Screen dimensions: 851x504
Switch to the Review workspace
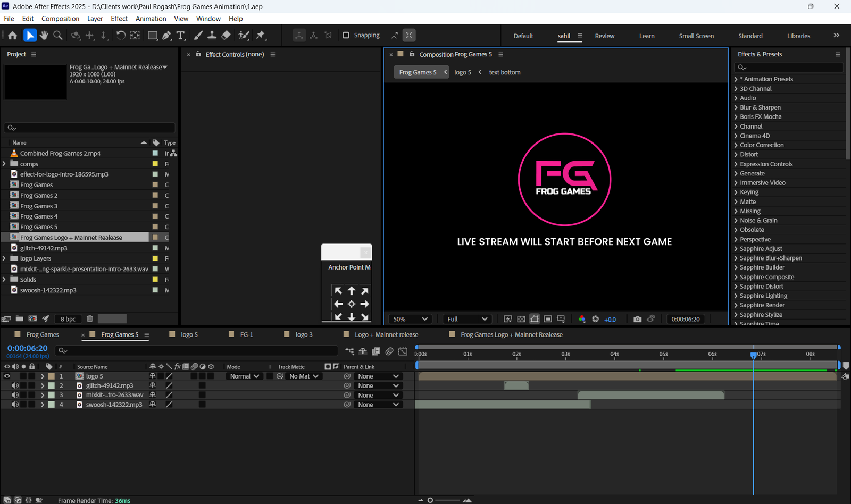pyautogui.click(x=604, y=36)
